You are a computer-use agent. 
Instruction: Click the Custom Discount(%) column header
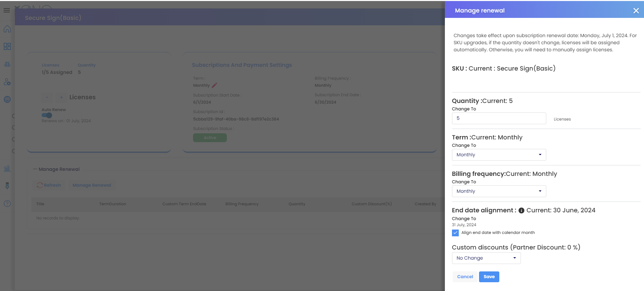point(372,204)
